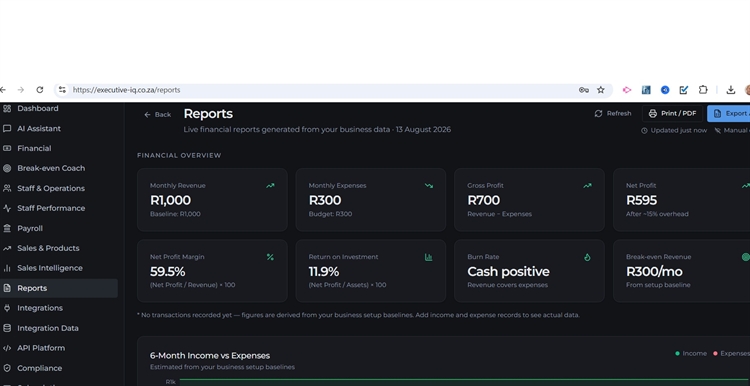Click the Compliance shield icon

(7, 368)
